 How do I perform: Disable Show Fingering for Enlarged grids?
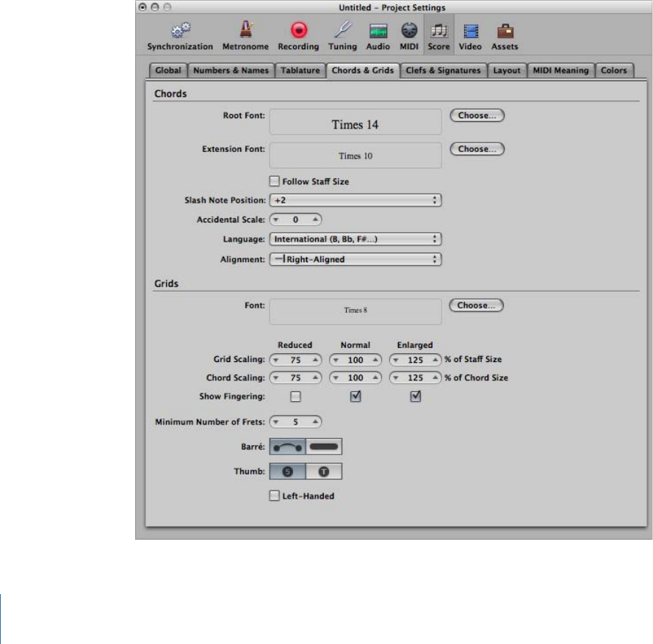tap(415, 397)
